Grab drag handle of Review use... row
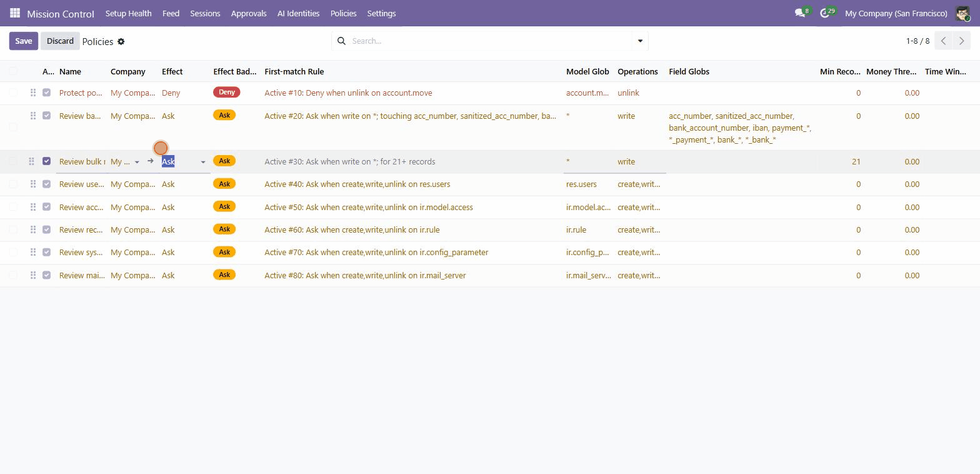The image size is (980, 474). 33,184
